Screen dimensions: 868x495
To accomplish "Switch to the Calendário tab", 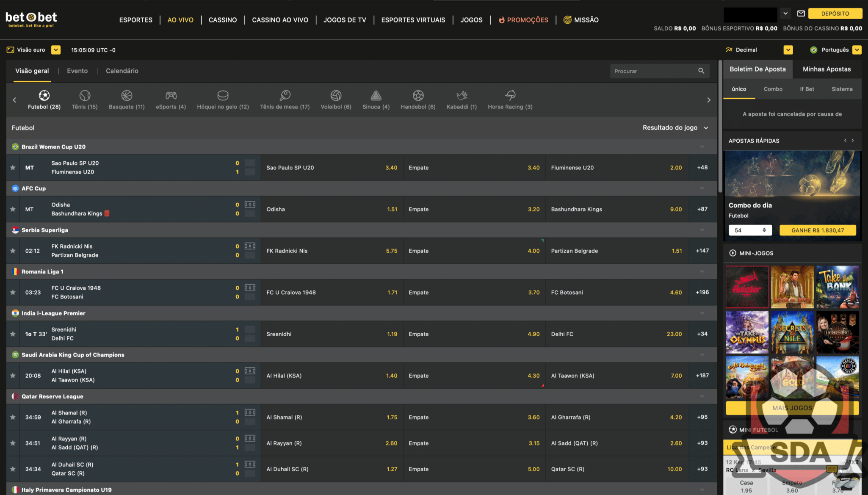I will tap(122, 71).
